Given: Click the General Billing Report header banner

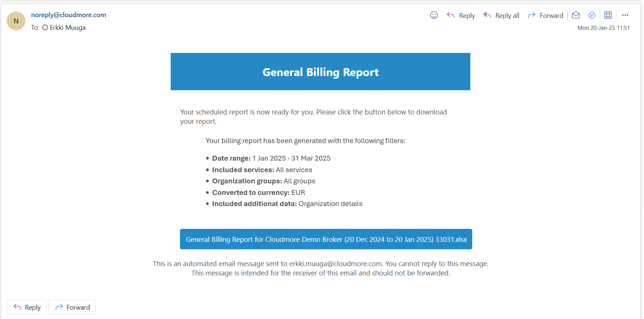Looking at the screenshot, I should pos(321,72).
